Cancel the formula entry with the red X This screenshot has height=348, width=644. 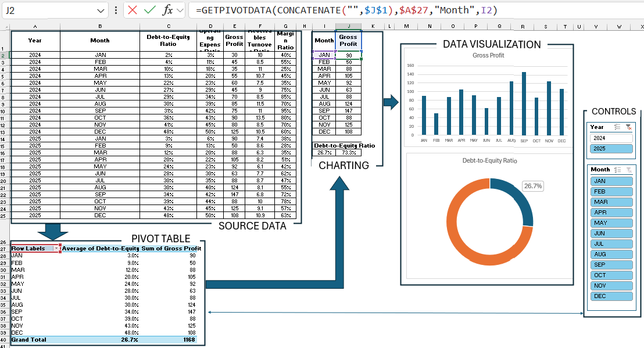point(133,10)
